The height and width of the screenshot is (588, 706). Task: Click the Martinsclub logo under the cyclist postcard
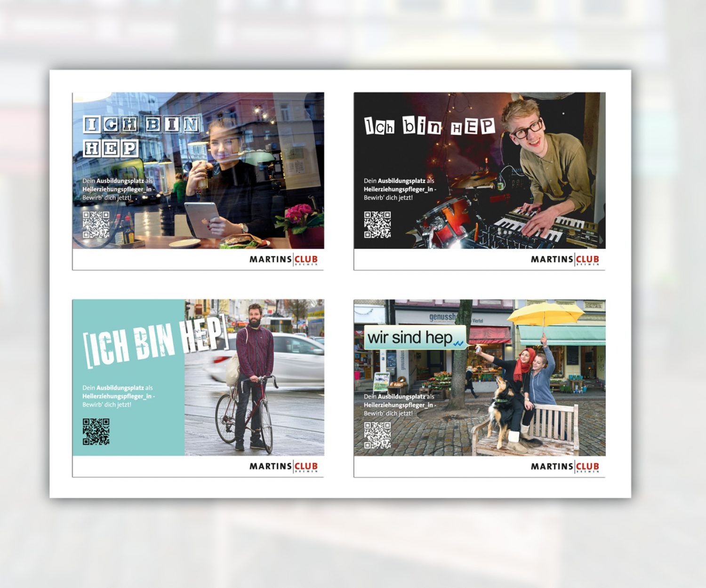pyautogui.click(x=283, y=466)
